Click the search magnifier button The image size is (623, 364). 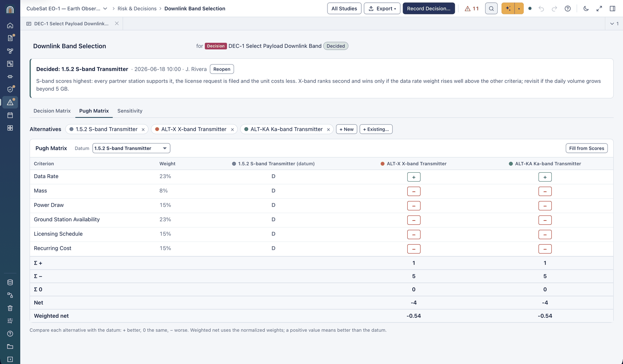pos(491,9)
